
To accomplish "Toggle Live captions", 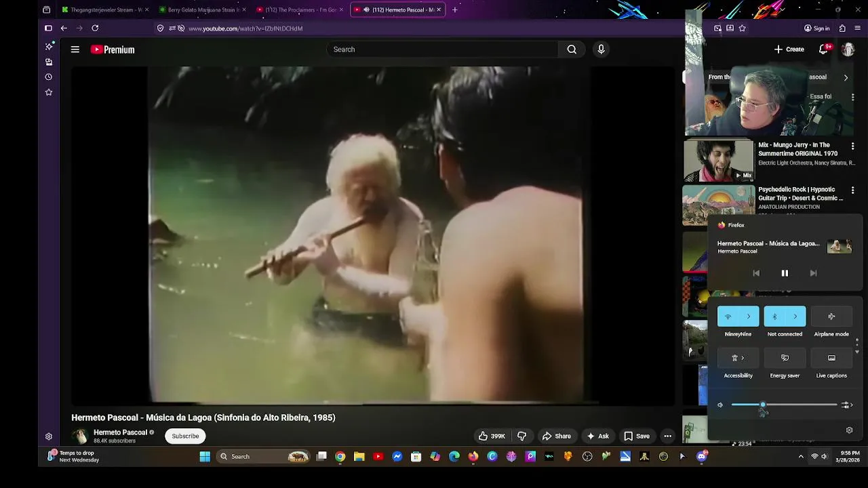I will tap(831, 358).
